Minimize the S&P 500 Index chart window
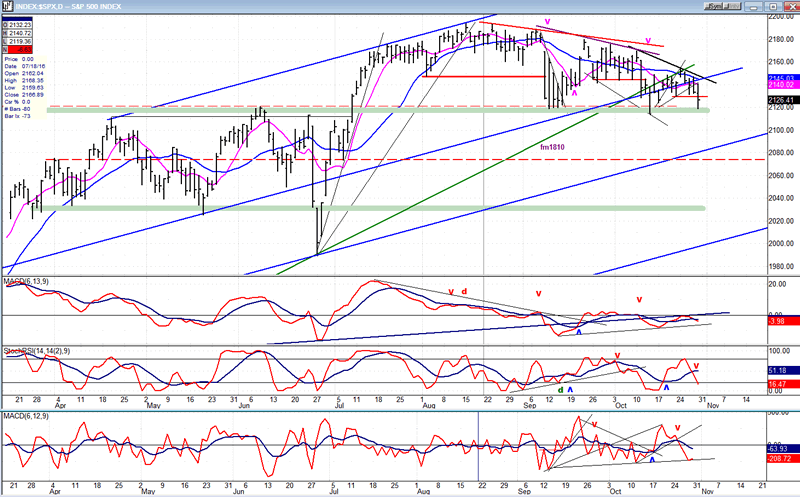Screen dimensions: 800x497 coord(756,7)
